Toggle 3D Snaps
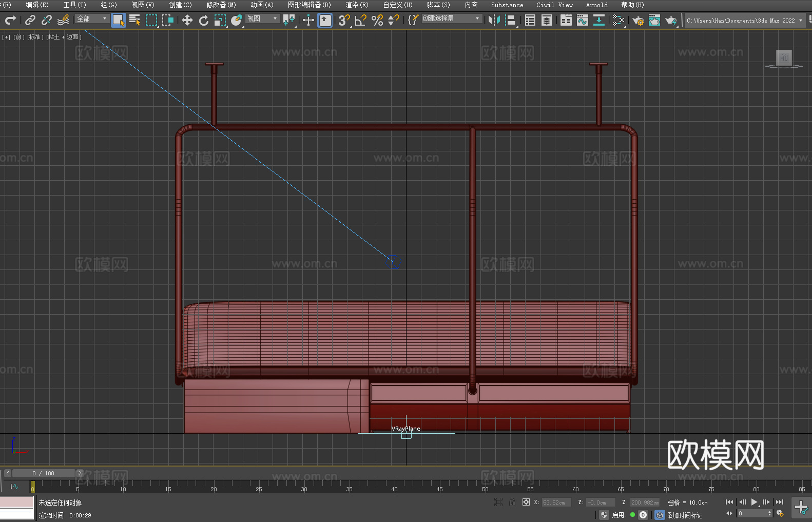The height and width of the screenshot is (522, 812). [344, 20]
